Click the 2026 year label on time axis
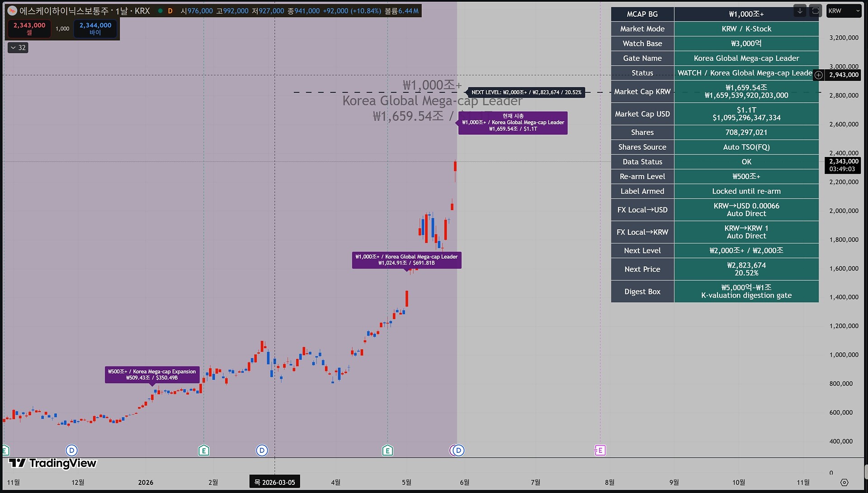868x493 pixels. 146,482
